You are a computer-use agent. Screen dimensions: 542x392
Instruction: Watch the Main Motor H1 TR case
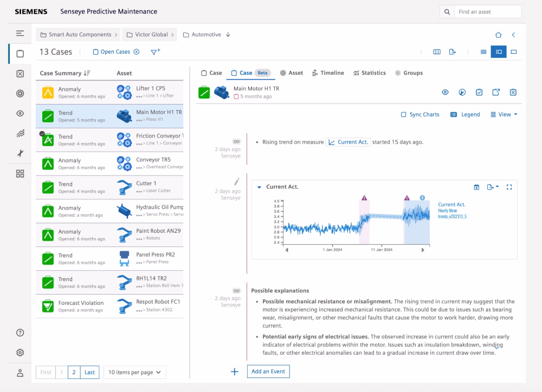click(445, 92)
